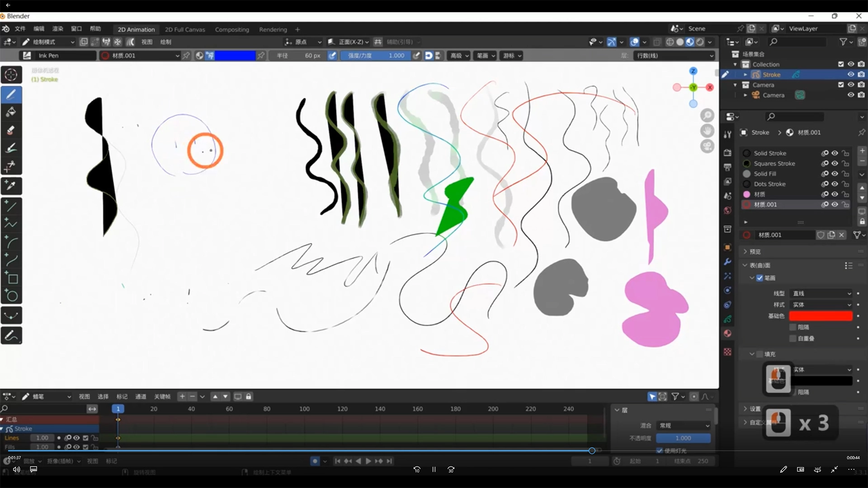Toggle the 笔画 stroke checkbox

pos(759,278)
